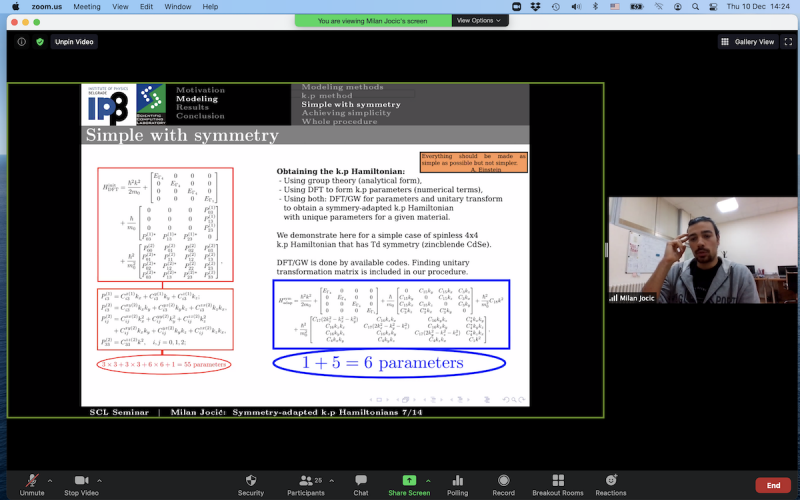Open the Reactions picker
Viewport: 800px width, 500px height.
(x=611, y=481)
